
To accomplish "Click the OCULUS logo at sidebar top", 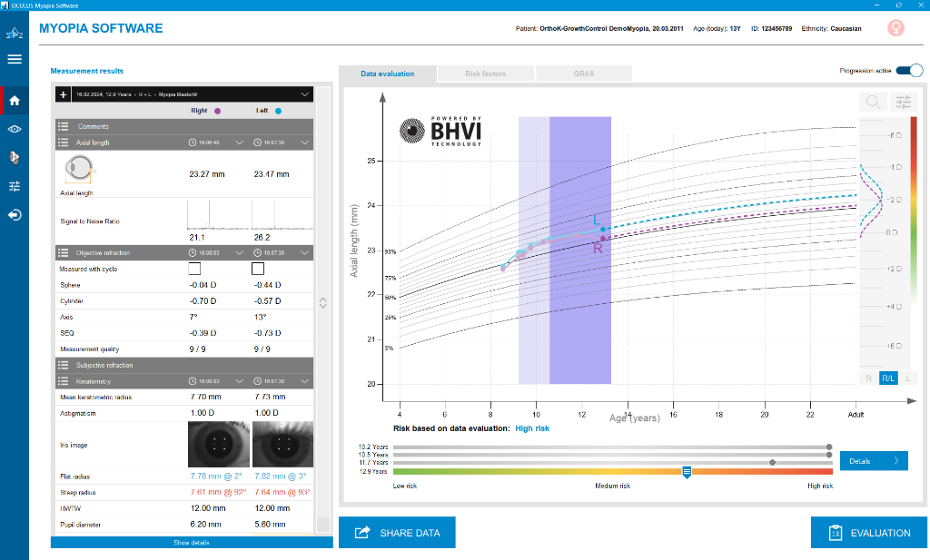I will point(15,34).
